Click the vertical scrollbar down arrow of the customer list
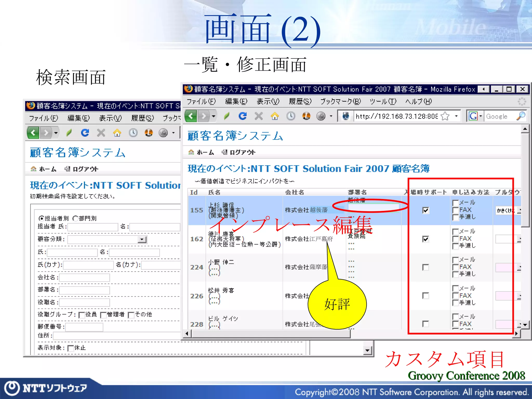 pyautogui.click(x=525, y=325)
